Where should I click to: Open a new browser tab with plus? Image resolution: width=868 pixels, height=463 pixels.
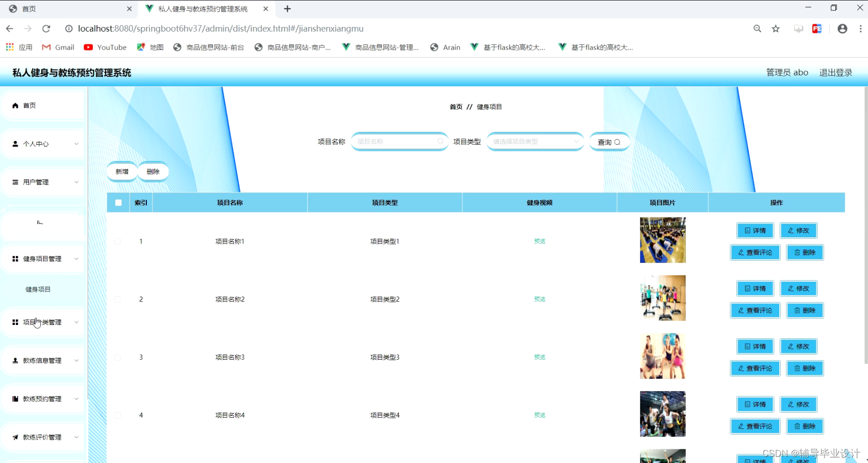(x=287, y=9)
